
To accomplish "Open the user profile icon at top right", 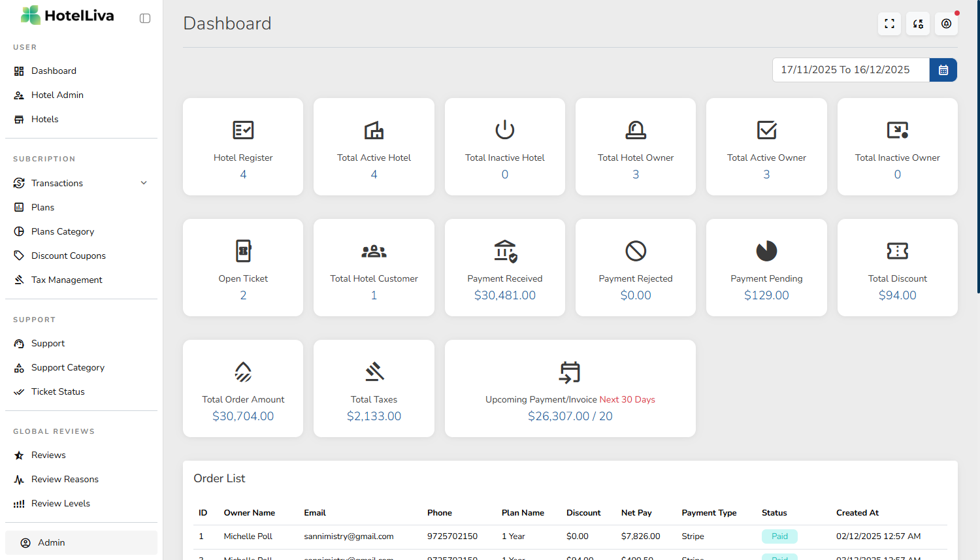I will tap(946, 24).
